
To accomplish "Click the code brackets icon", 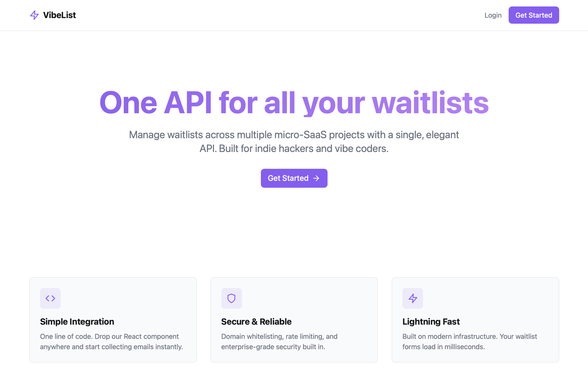I will [50, 298].
